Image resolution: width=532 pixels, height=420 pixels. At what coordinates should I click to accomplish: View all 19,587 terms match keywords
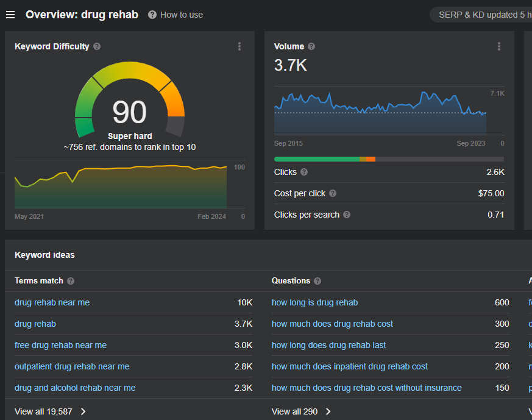click(x=43, y=411)
